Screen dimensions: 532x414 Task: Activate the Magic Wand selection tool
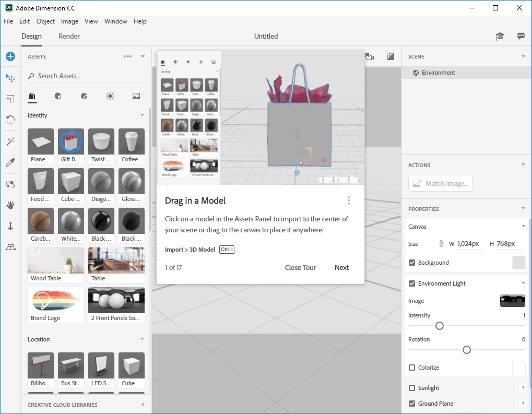pyautogui.click(x=10, y=141)
